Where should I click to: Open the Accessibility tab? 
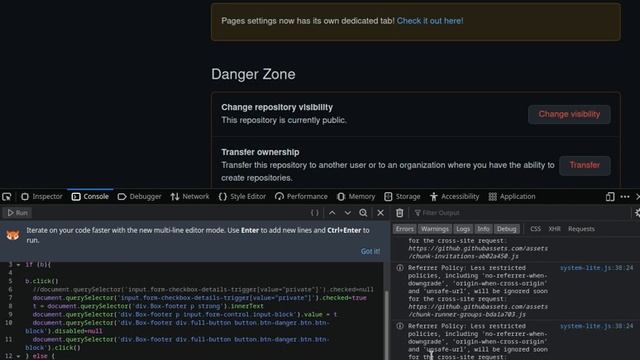tap(454, 197)
